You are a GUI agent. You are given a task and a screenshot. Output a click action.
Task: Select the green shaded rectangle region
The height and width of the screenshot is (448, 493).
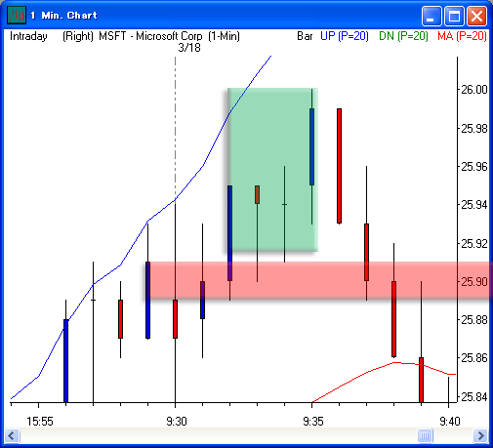coord(272,170)
